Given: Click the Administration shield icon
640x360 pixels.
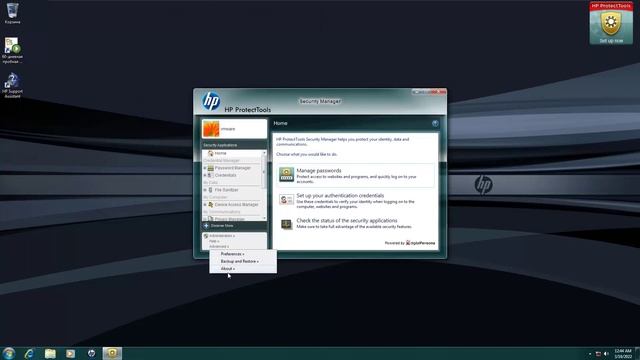Looking at the screenshot, I should point(206,236).
